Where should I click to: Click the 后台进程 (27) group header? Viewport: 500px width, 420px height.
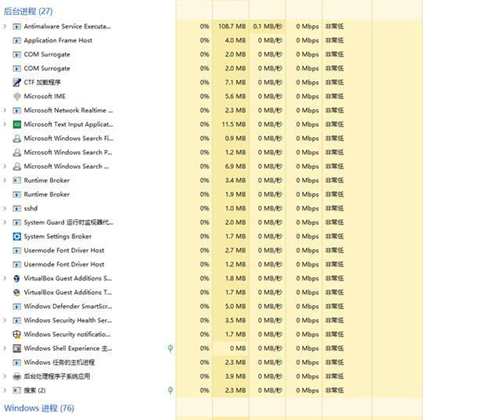tap(28, 11)
